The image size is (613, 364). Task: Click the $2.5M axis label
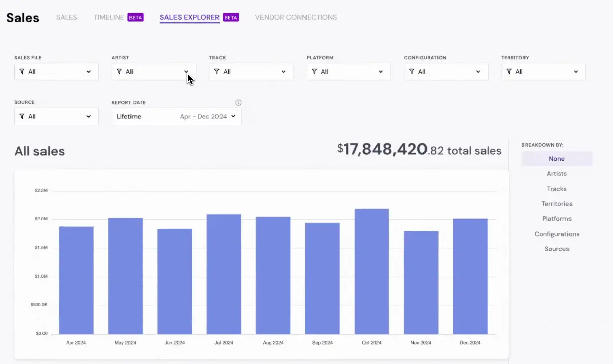(41, 191)
